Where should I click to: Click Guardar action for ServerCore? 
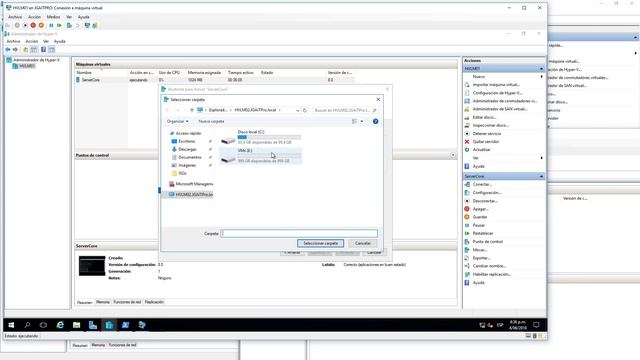480,217
